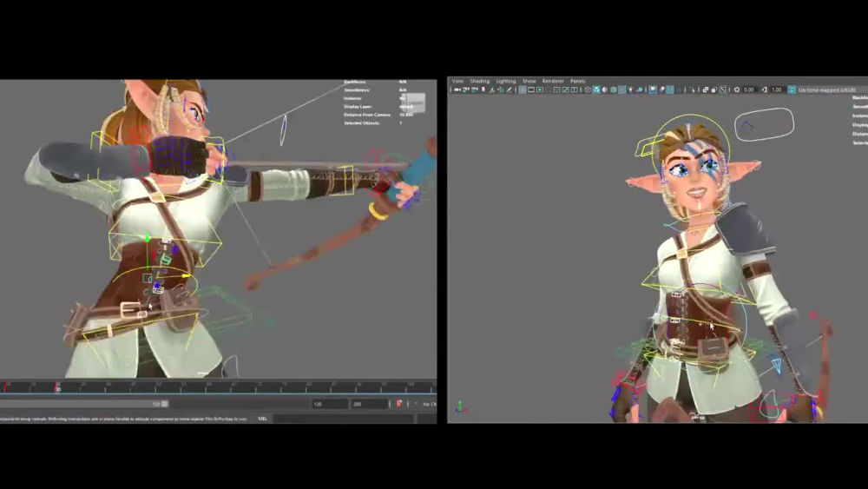
Task: Open the Shading panel menu
Action: 479,81
